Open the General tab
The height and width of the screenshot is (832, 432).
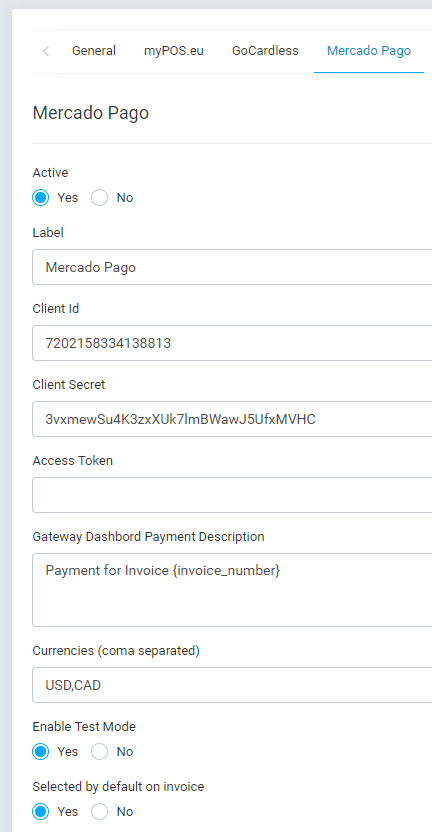(x=94, y=51)
